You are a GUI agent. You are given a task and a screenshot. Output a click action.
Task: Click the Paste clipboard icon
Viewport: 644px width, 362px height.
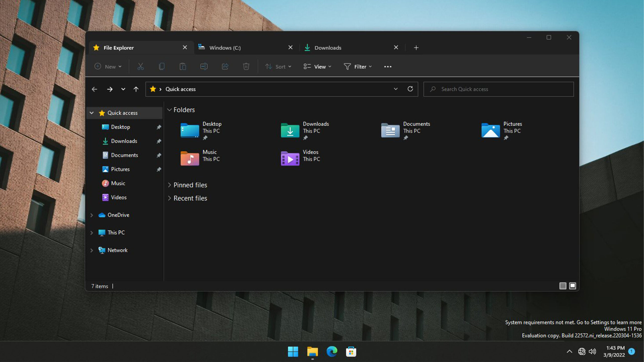tap(183, 66)
